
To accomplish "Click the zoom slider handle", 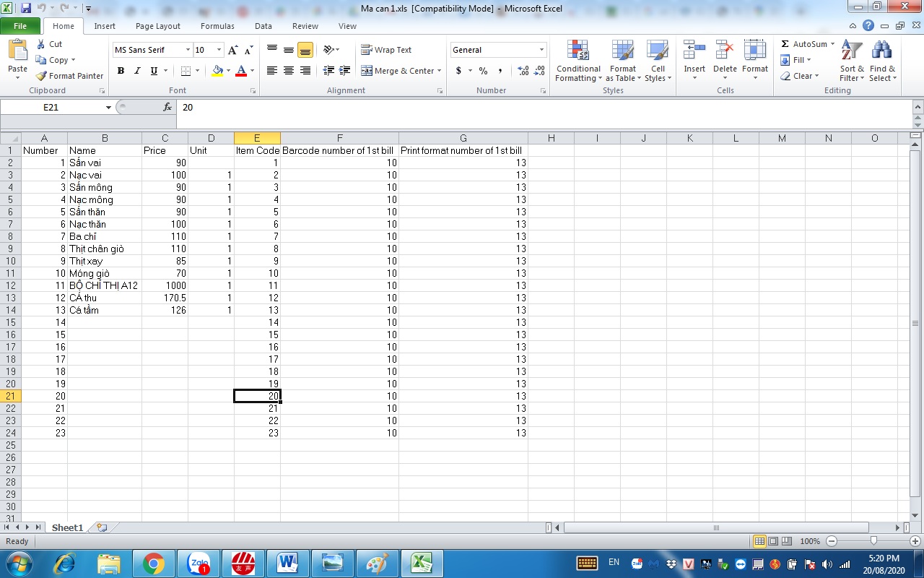I will point(873,541).
